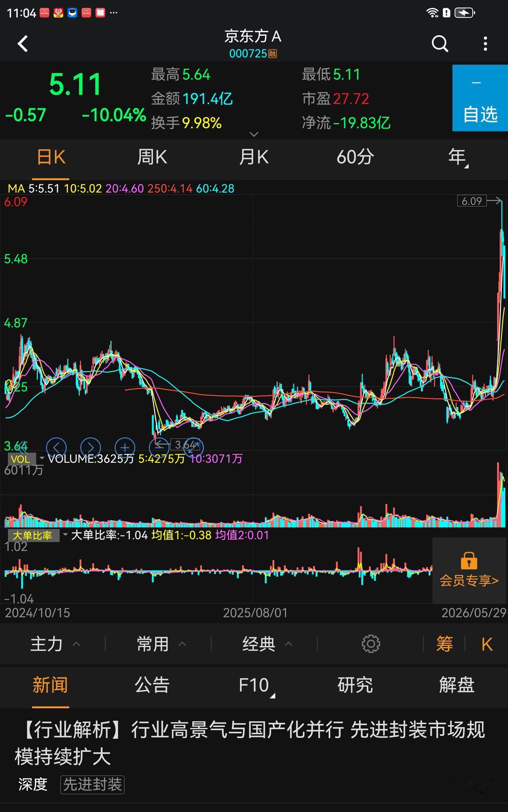Tap the 先进封装 topic tag
The image size is (508, 812).
point(92,785)
